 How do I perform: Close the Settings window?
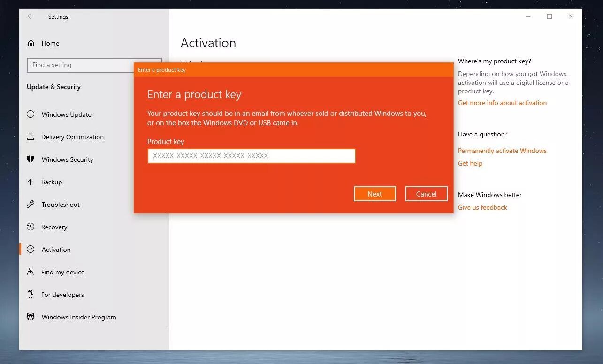[571, 16]
